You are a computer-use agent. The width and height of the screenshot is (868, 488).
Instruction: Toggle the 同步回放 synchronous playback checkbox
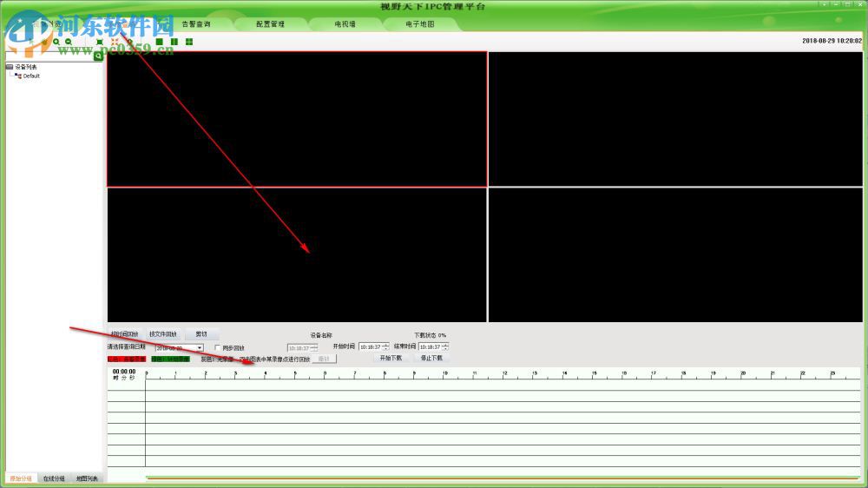point(218,348)
